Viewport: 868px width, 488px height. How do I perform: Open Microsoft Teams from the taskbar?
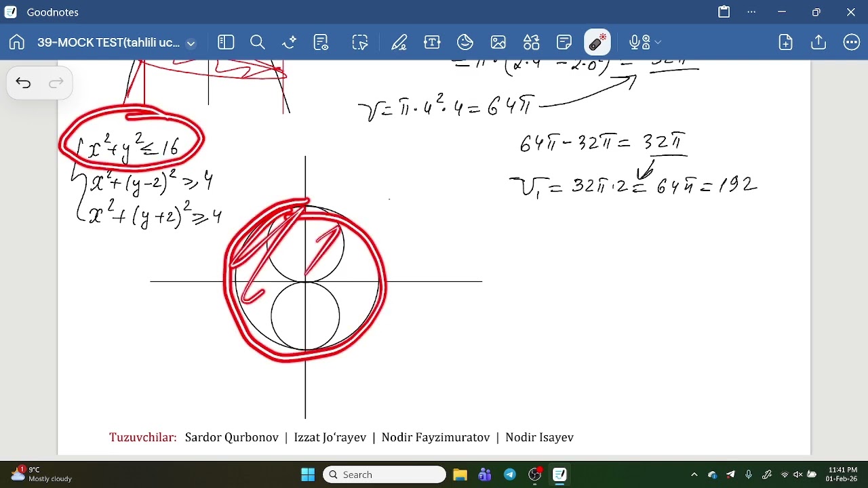coord(485,474)
